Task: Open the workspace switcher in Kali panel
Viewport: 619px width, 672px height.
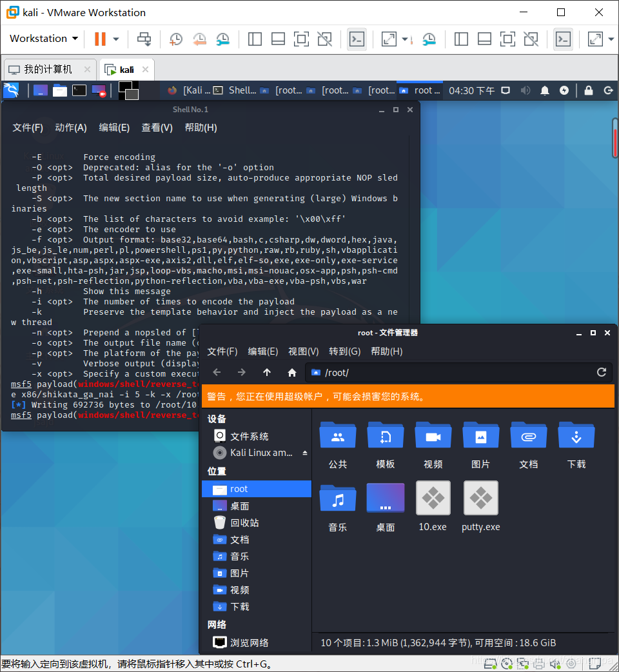Action: coord(128,90)
